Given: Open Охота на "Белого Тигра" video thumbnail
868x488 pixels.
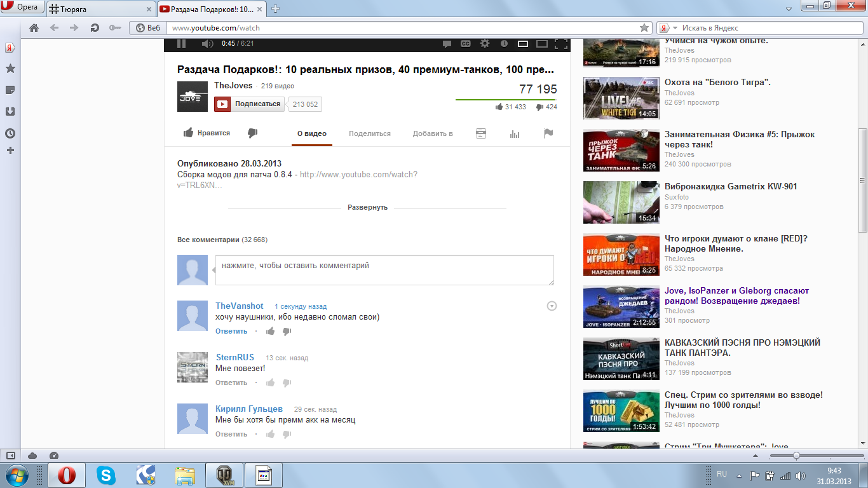Looking at the screenshot, I should click(621, 98).
